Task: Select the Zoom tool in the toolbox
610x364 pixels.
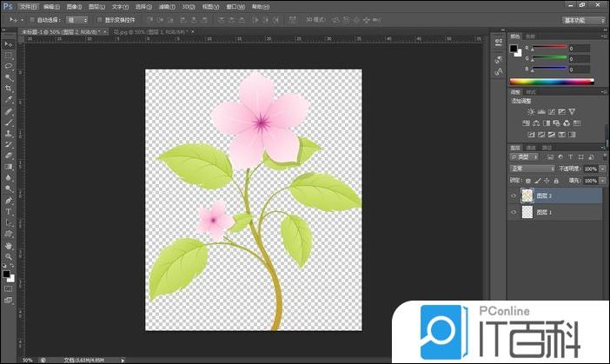Action: 9,257
